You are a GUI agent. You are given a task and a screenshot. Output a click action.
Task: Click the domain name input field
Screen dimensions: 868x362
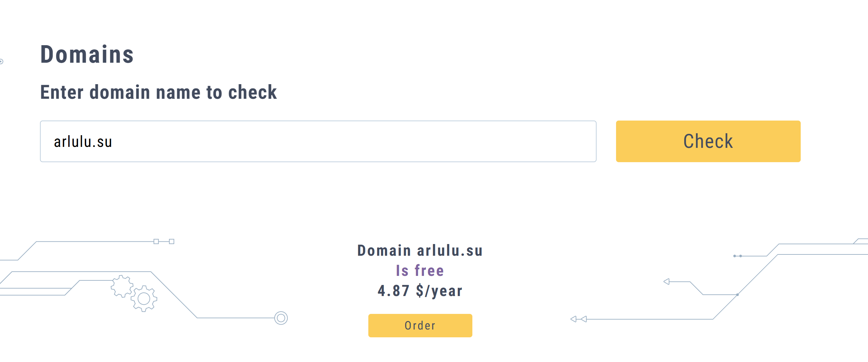click(x=318, y=141)
